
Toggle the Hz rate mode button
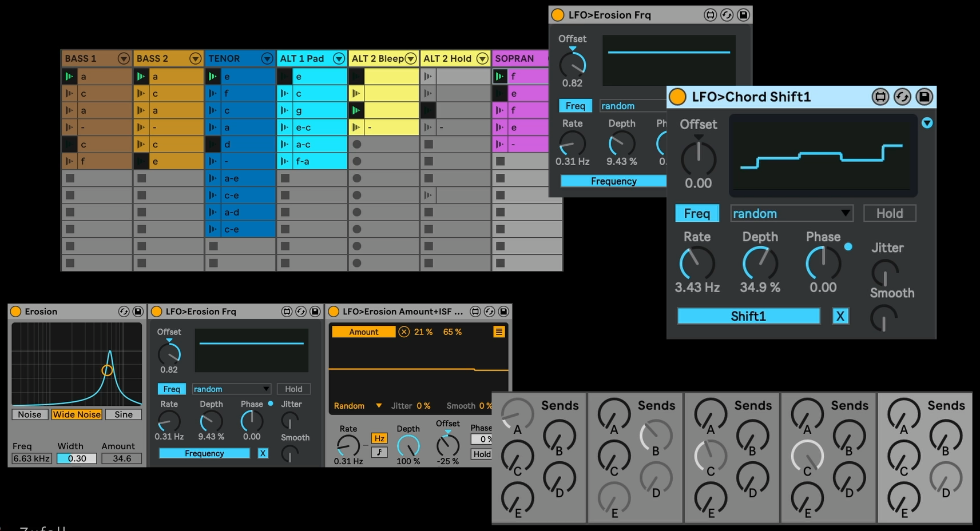pos(379,438)
